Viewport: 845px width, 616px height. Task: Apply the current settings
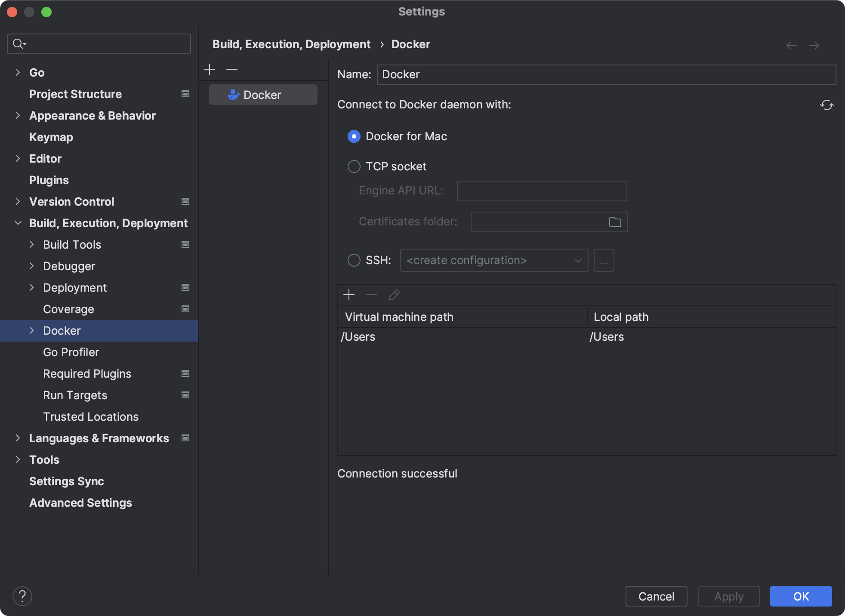728,596
